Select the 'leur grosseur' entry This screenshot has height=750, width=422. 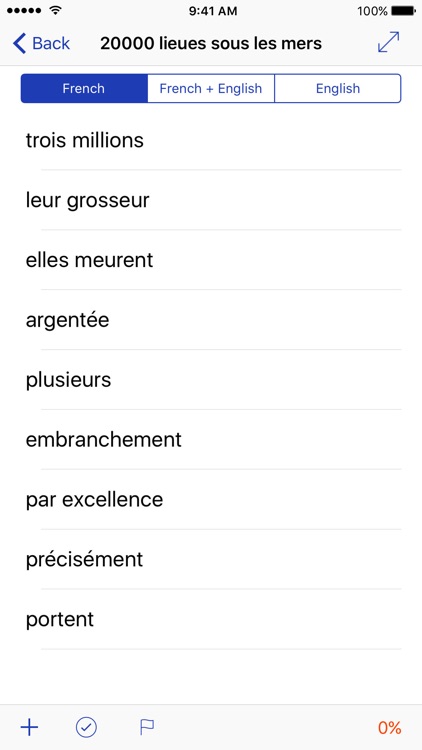click(x=211, y=200)
